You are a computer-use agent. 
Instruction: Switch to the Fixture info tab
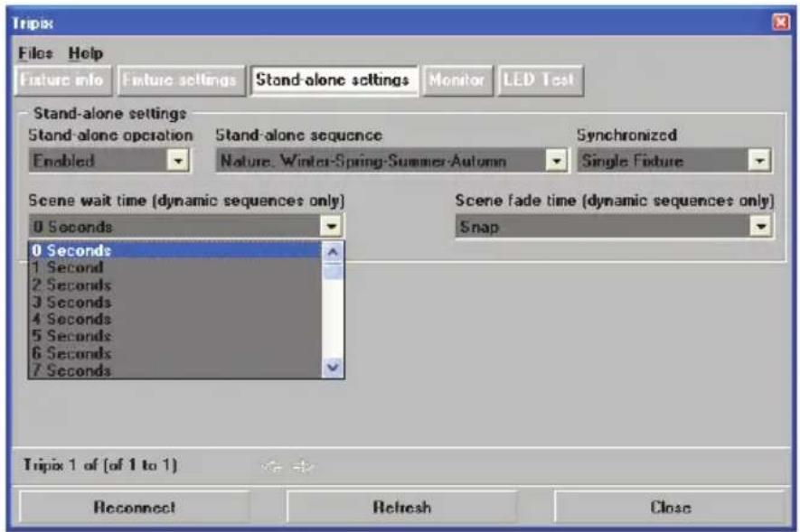[62, 80]
